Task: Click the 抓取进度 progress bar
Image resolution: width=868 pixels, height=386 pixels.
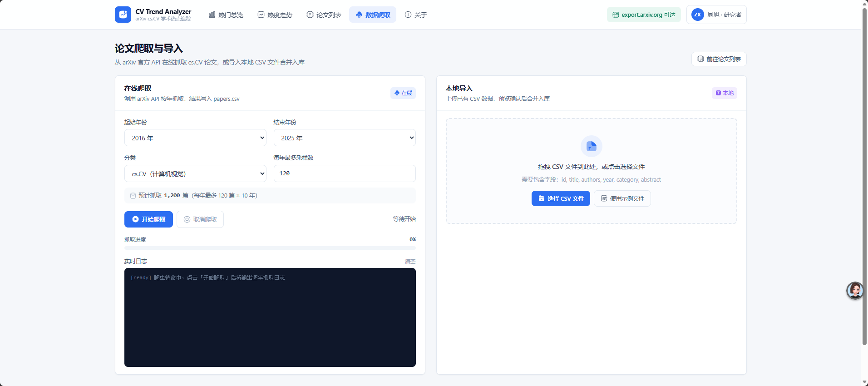Action: (270, 248)
